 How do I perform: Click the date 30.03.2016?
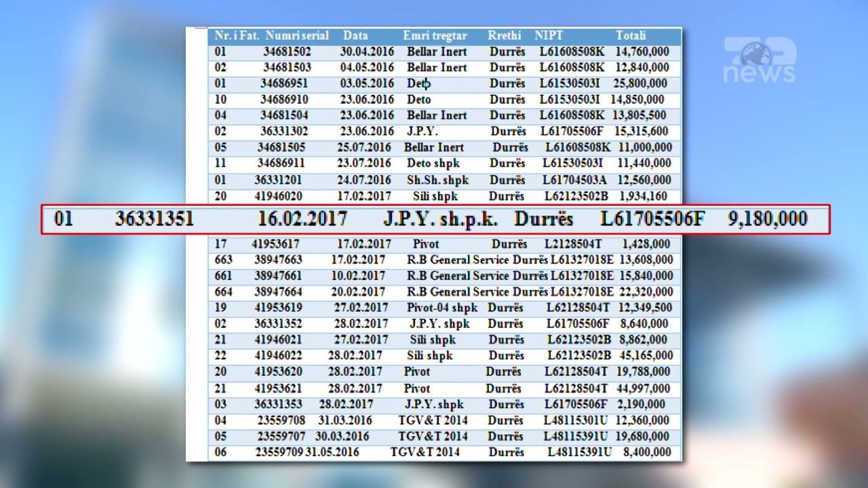click(x=342, y=436)
